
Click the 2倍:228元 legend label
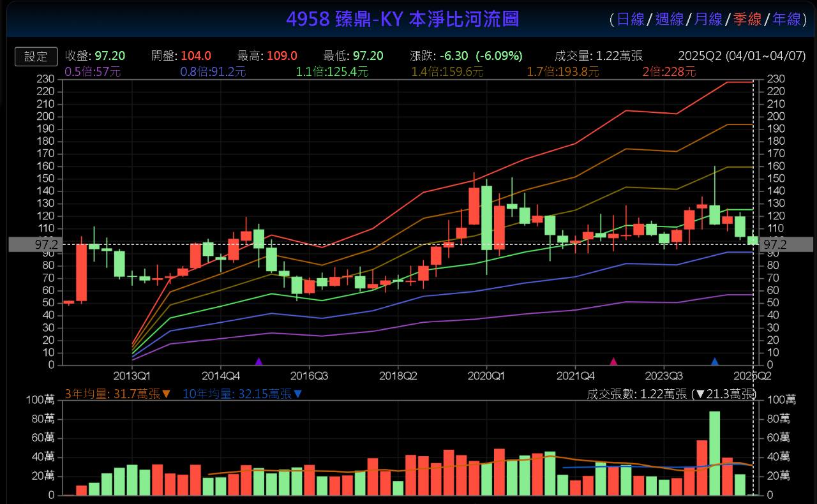coord(668,71)
